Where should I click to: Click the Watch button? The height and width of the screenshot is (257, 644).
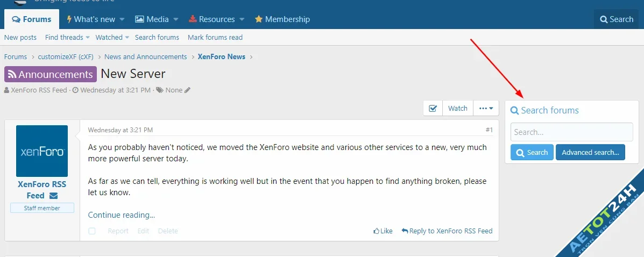[458, 108]
